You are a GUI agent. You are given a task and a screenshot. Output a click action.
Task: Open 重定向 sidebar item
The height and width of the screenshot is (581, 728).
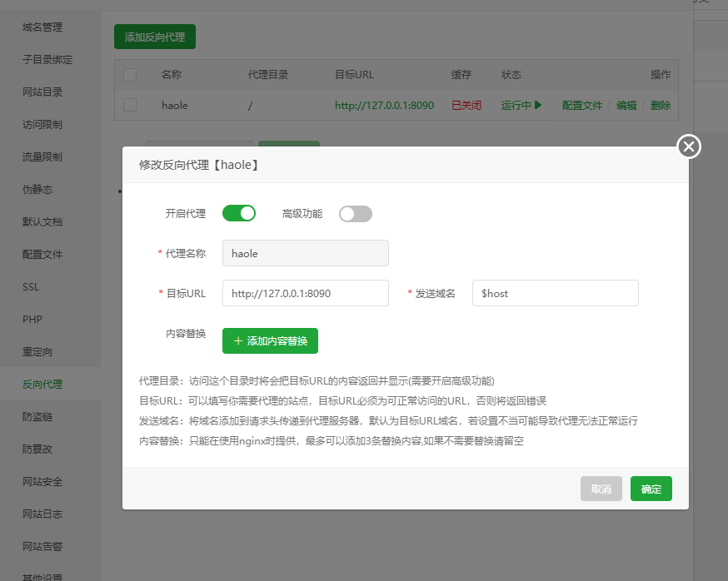(x=37, y=352)
